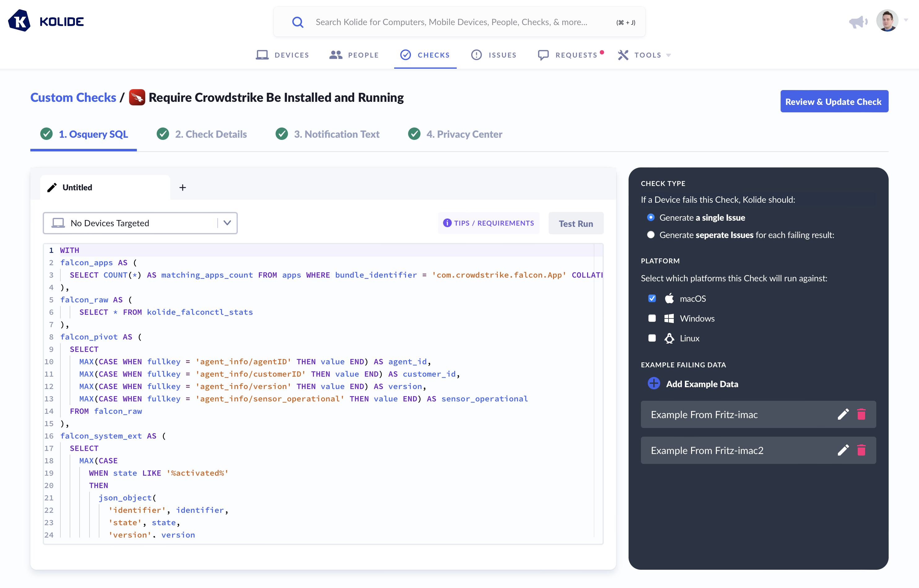Viewport: 919px width, 588px height.
Task: Enable the Windows platform checkbox
Action: (651, 318)
